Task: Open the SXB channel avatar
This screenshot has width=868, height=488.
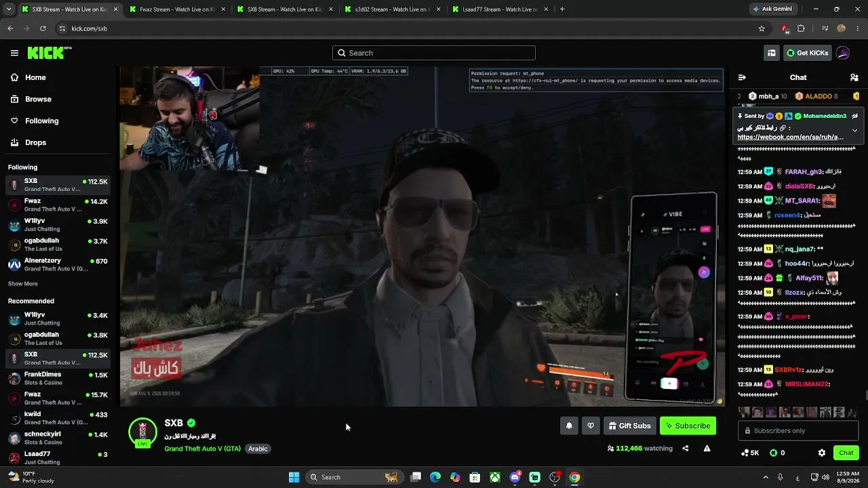Action: (142, 432)
